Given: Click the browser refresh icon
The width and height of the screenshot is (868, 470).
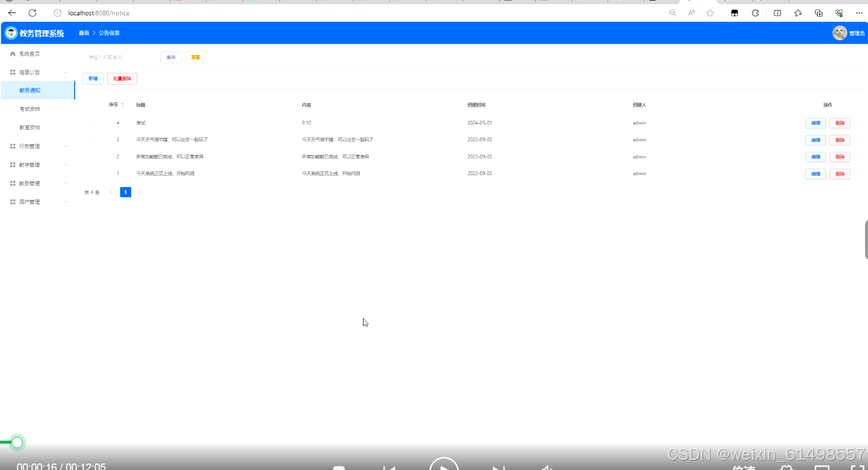Looking at the screenshot, I should click(33, 12).
